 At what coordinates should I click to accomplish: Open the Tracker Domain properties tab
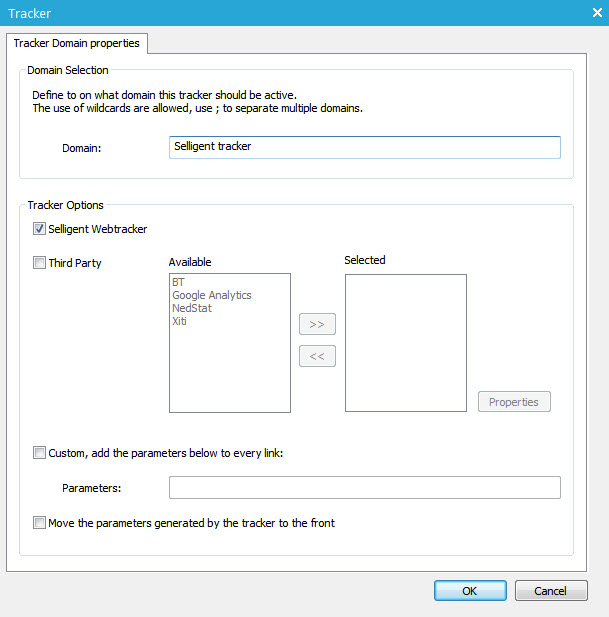click(78, 43)
